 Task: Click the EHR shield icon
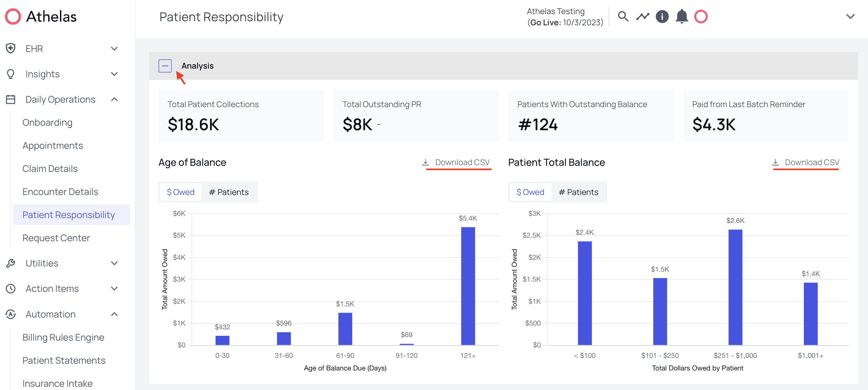[11, 48]
